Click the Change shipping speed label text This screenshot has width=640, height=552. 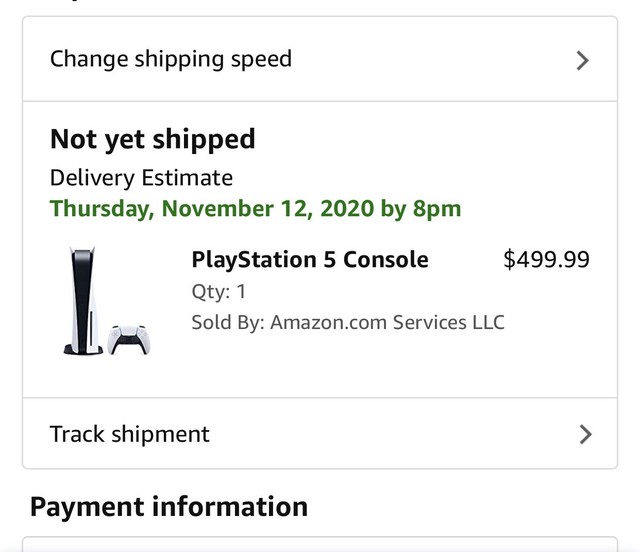coord(171,59)
